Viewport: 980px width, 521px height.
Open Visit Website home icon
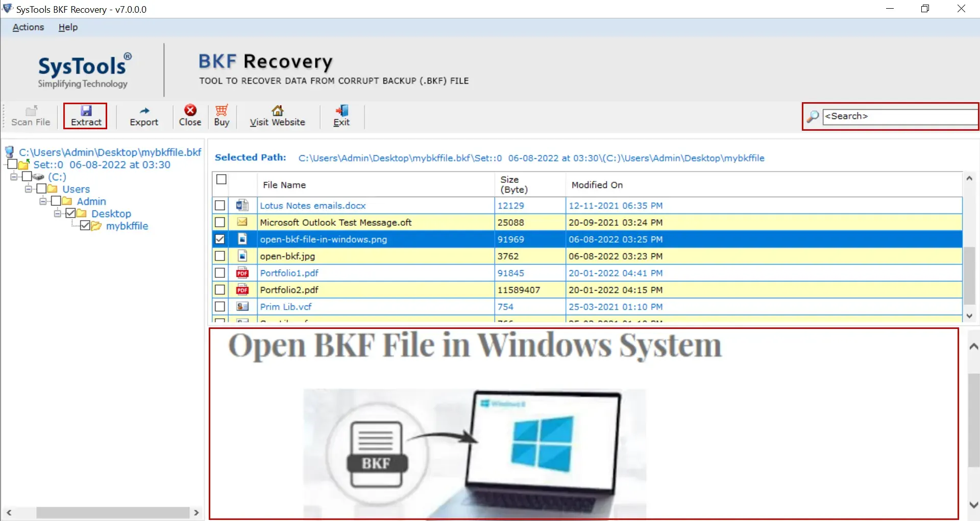[x=278, y=110]
